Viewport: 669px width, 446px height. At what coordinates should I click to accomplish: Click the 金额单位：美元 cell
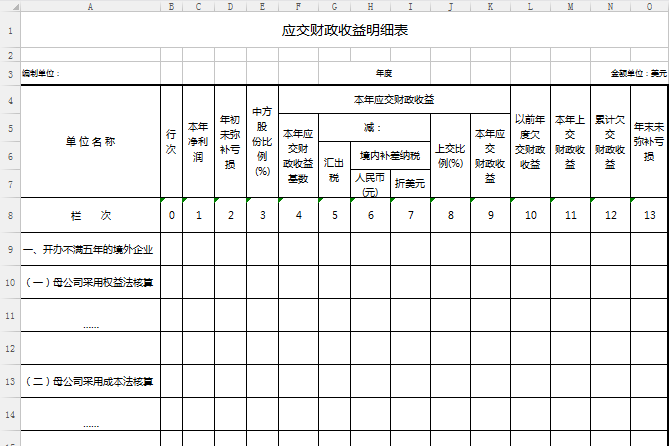tap(638, 73)
